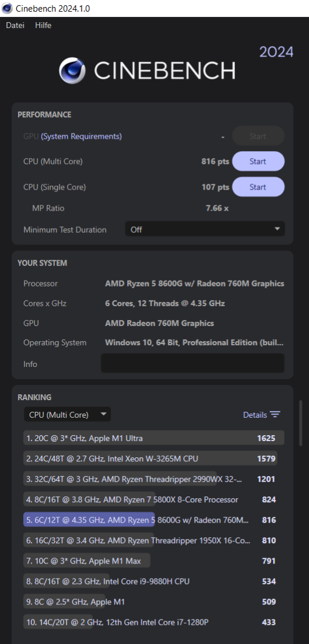Viewport: 309px width, 644px height.
Task: Expand the Minimum Test Duration dropdown
Action: (205, 230)
